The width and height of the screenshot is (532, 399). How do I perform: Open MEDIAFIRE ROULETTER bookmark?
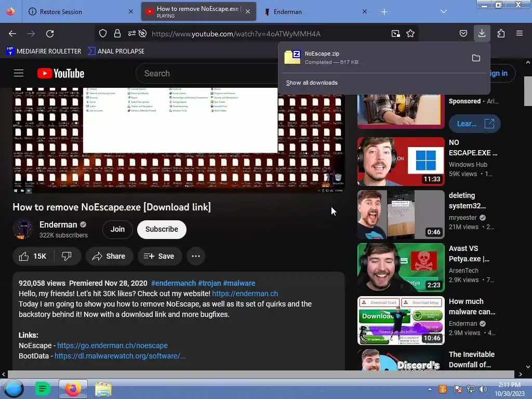click(x=44, y=51)
